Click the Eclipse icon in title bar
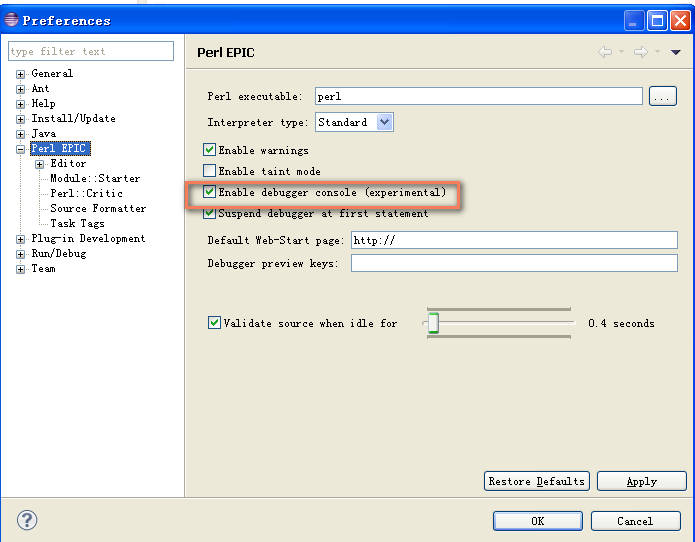695x542 pixels. (12, 19)
